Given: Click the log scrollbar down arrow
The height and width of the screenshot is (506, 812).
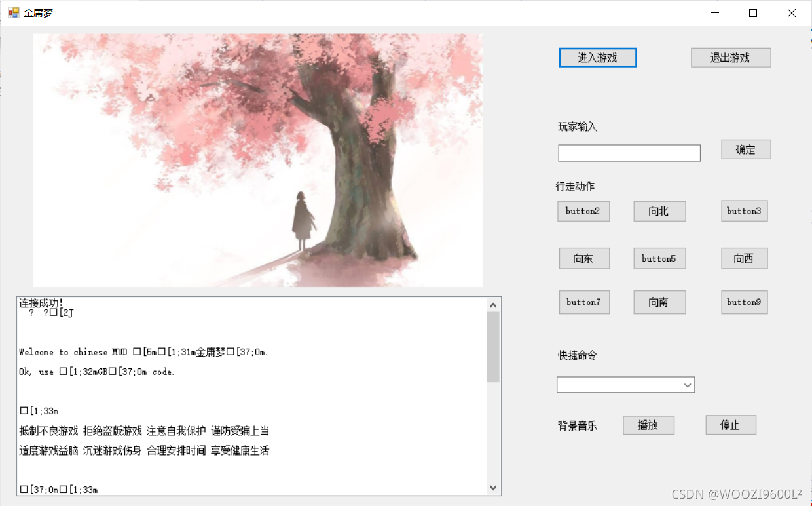Looking at the screenshot, I should pos(494,488).
